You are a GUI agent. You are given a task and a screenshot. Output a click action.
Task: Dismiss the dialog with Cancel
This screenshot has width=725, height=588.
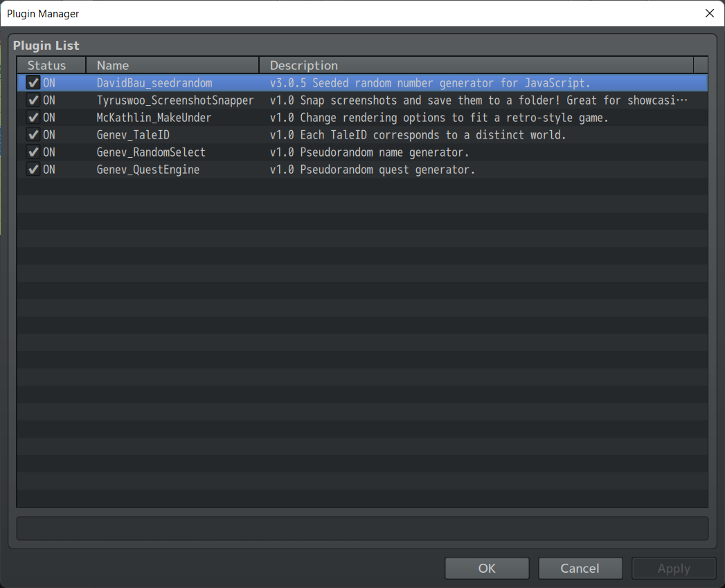coord(580,568)
